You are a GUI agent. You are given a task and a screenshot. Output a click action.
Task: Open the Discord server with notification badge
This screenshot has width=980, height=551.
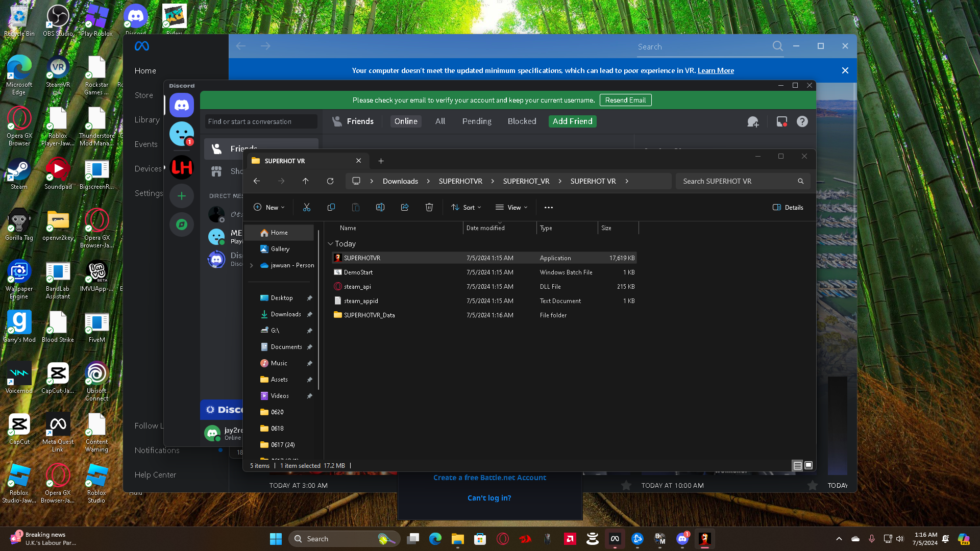click(182, 134)
